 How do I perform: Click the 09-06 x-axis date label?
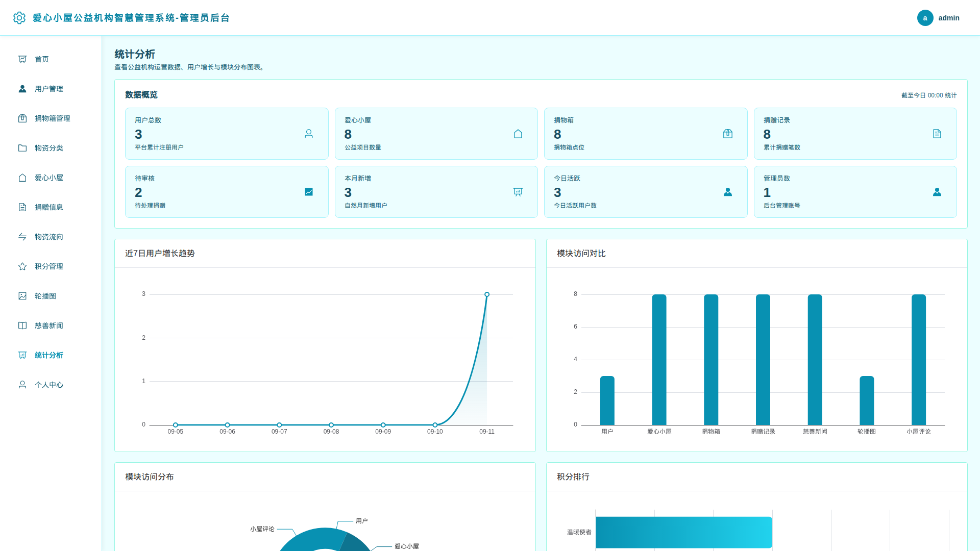[x=227, y=432]
